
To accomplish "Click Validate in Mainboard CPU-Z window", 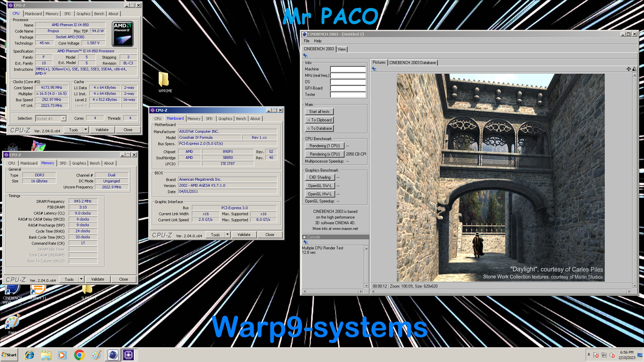I will 244,235.
